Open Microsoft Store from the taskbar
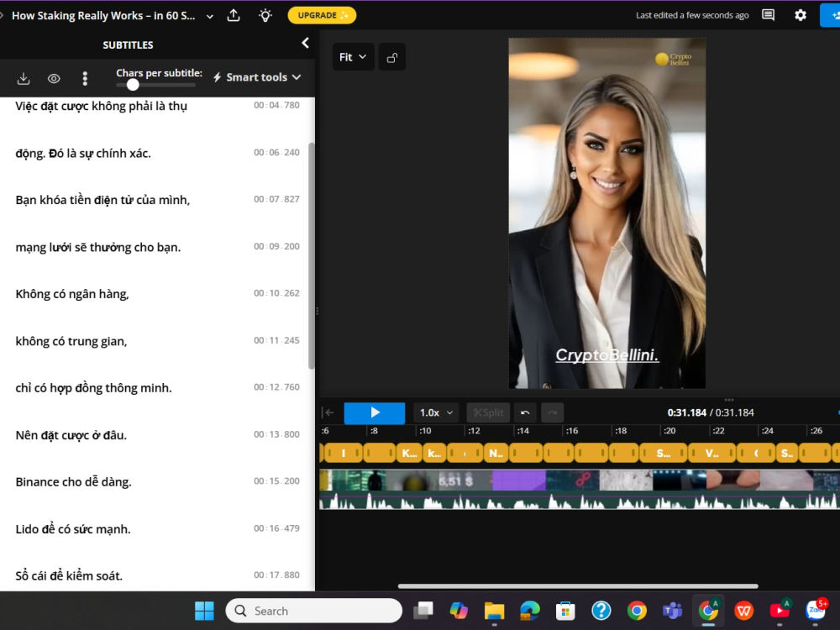This screenshot has height=630, width=840. pos(565,611)
